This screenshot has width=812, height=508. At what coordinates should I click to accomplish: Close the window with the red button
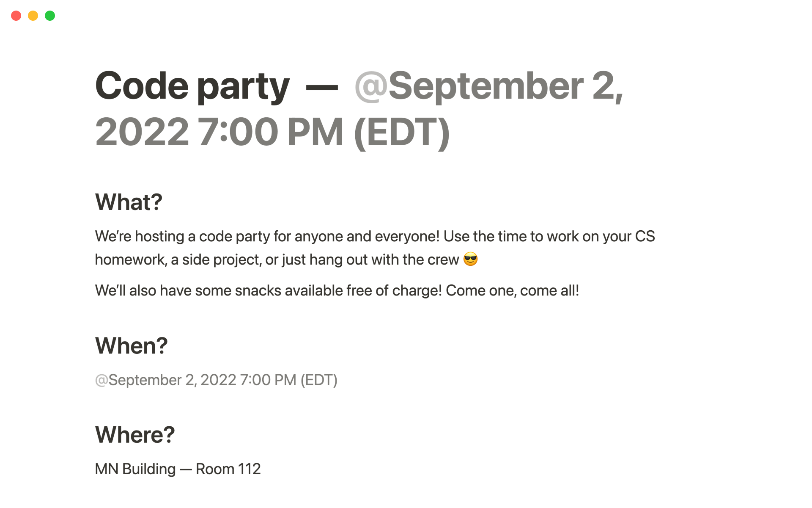click(x=16, y=16)
